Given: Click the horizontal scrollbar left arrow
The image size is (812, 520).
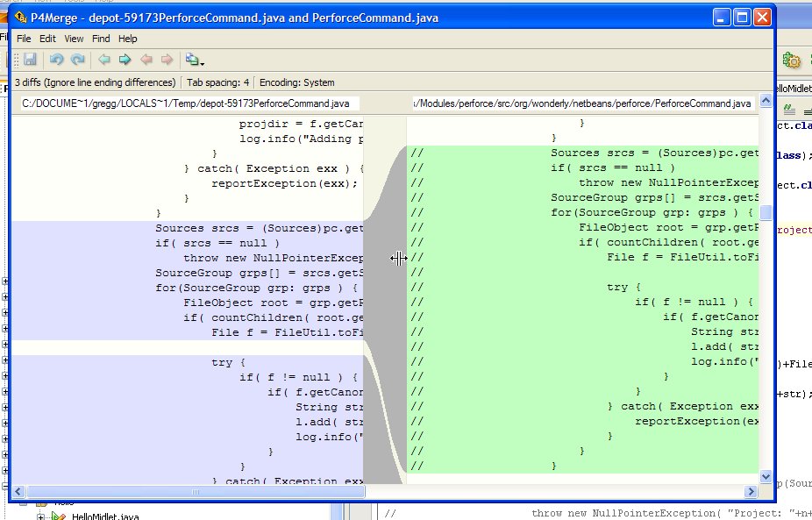Looking at the screenshot, I should tap(18, 492).
